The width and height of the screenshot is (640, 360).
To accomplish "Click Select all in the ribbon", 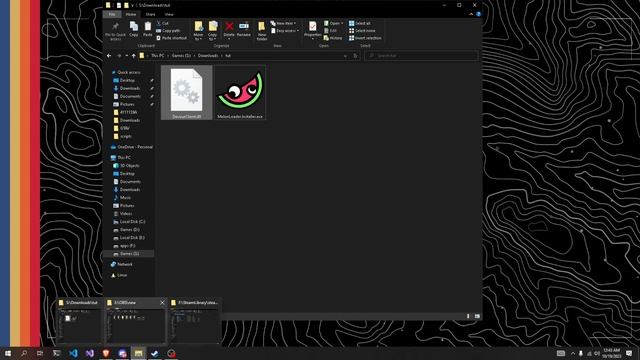I will (x=360, y=23).
